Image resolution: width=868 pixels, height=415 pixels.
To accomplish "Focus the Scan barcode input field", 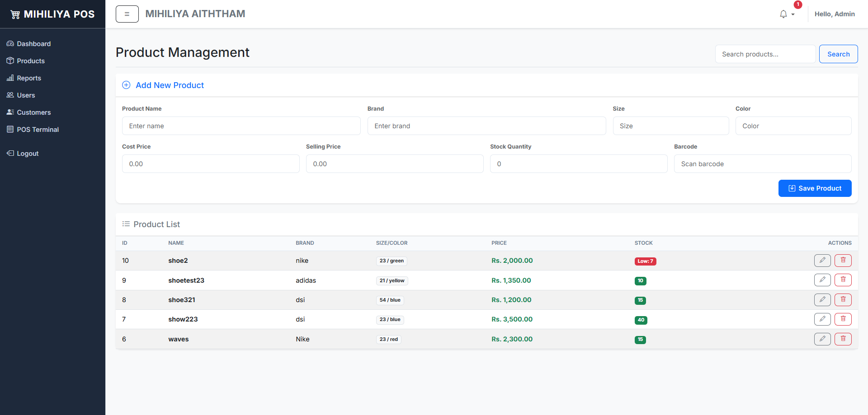I will click(x=763, y=164).
